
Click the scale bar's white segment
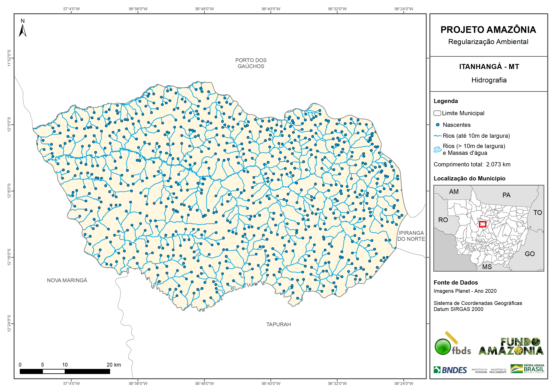click(x=54, y=371)
